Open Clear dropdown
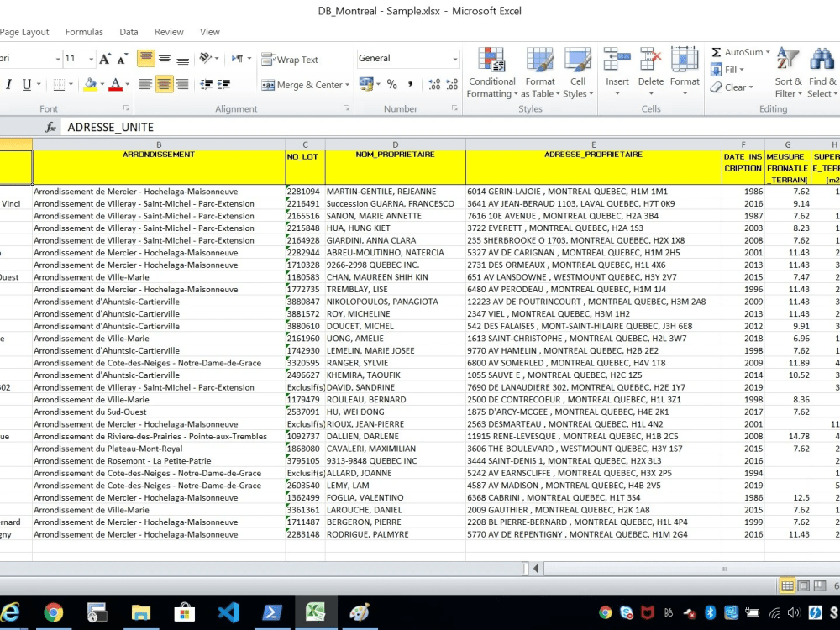 click(x=732, y=87)
